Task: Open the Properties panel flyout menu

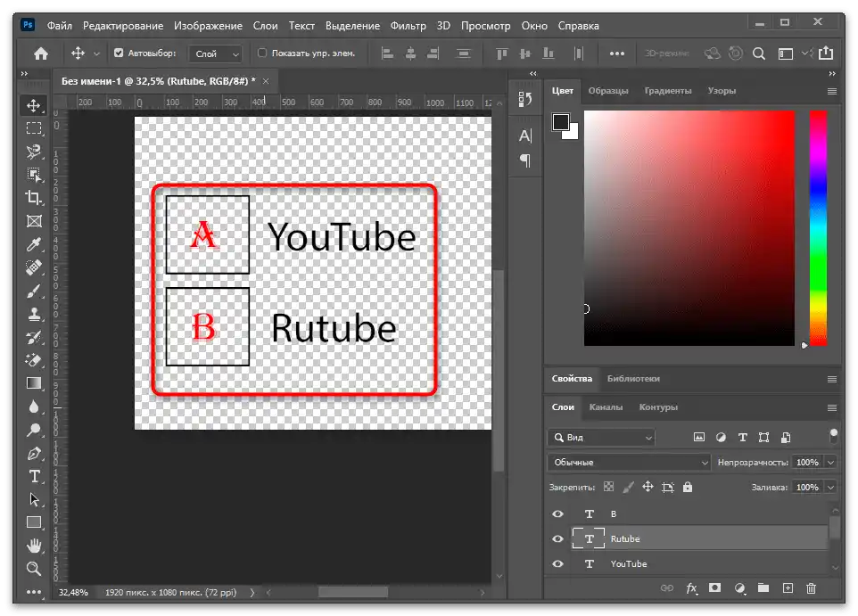Action: click(x=832, y=379)
